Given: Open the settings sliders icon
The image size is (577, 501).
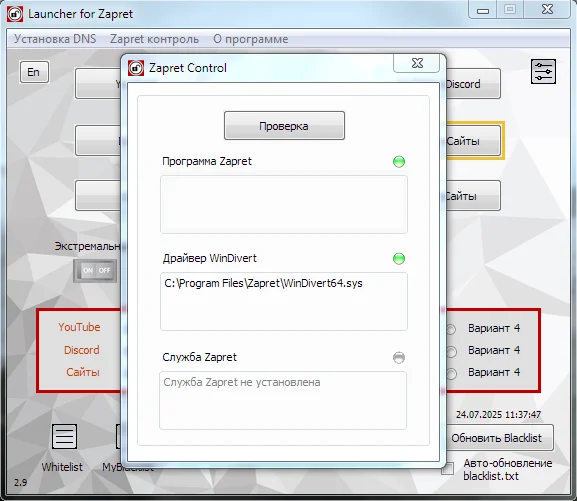Looking at the screenshot, I should point(543,71).
